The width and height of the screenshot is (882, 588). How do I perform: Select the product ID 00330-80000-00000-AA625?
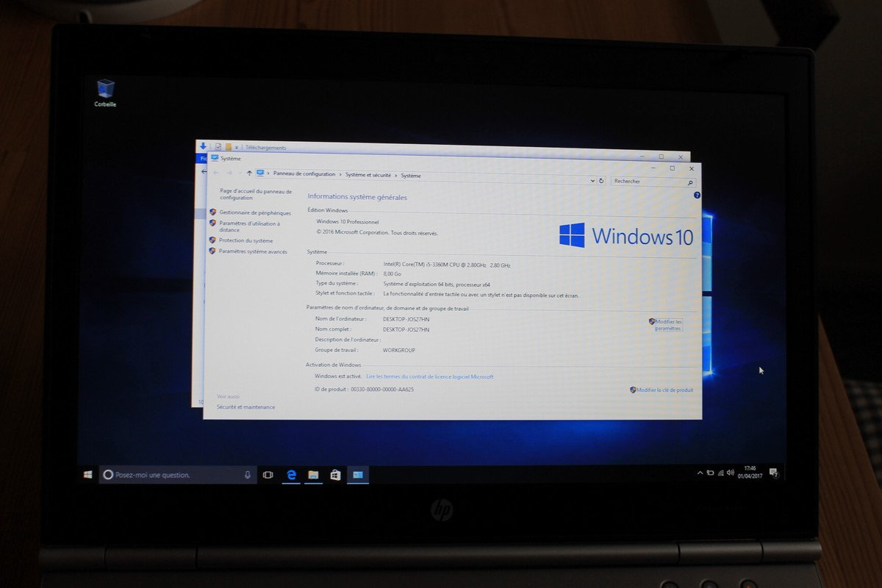pos(383,390)
